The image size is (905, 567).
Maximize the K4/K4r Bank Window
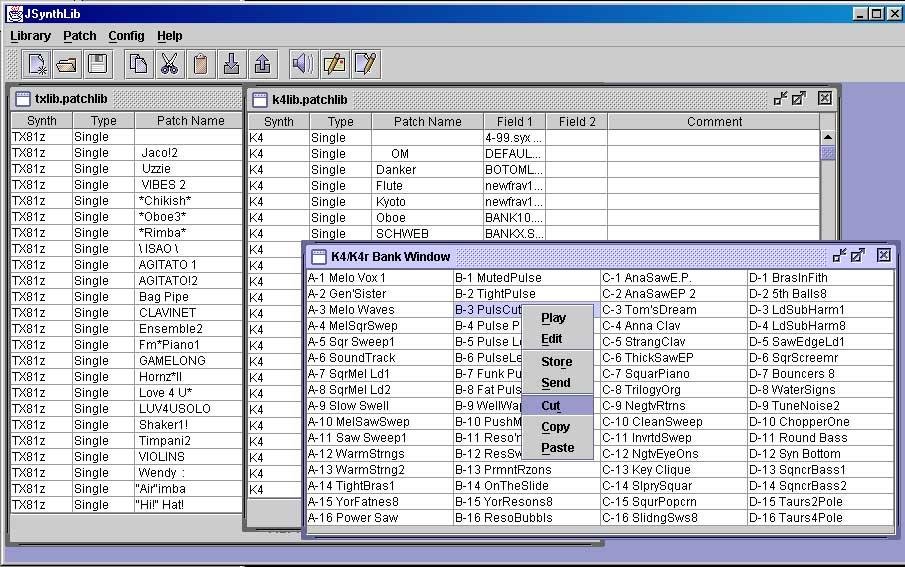pos(857,255)
